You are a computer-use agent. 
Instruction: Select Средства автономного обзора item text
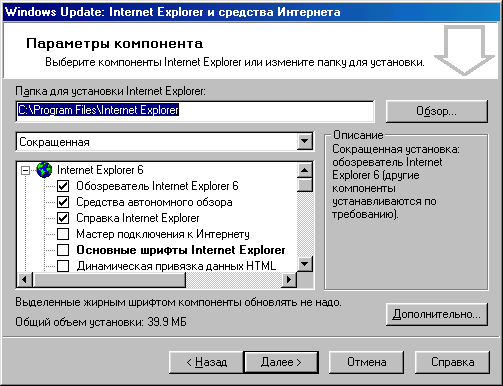click(x=154, y=202)
